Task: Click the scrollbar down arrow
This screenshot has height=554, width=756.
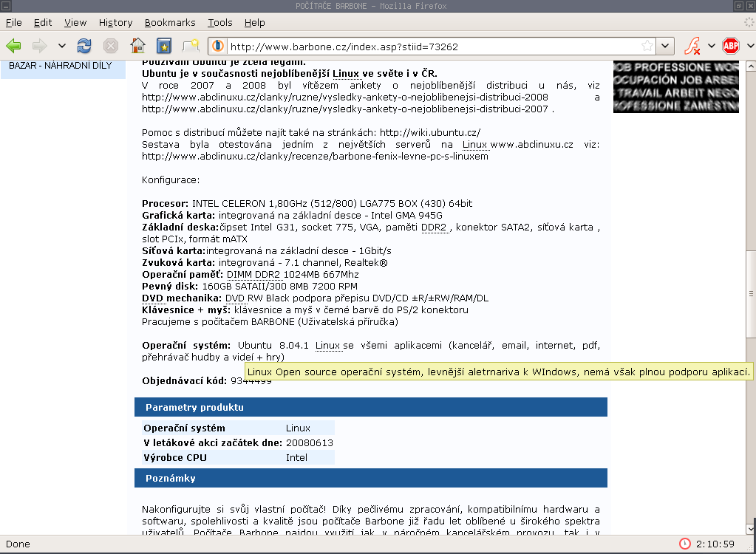Action: pyautogui.click(x=751, y=528)
